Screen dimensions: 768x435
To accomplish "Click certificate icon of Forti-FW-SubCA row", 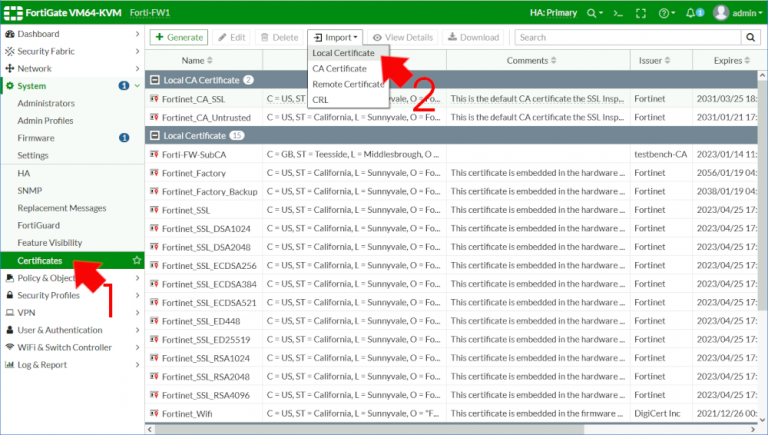I will [154, 154].
